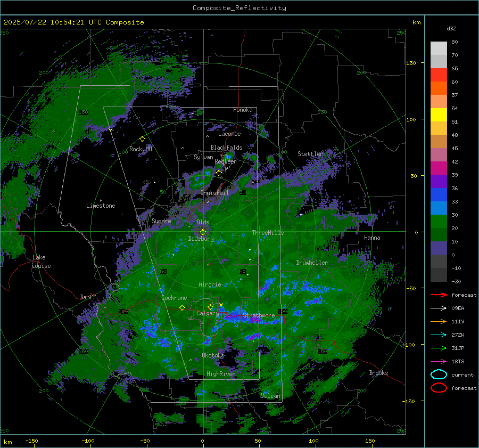Click the Banff label
479x448 pixels.
(x=88, y=297)
